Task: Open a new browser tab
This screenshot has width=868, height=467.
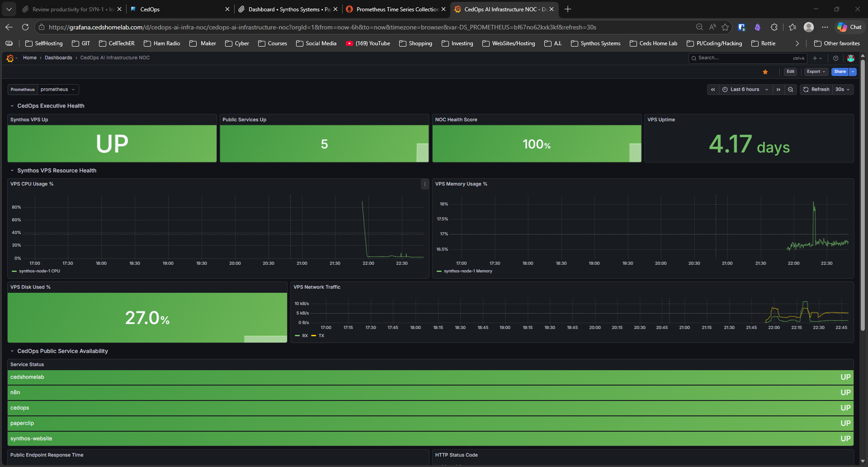Action: click(568, 9)
